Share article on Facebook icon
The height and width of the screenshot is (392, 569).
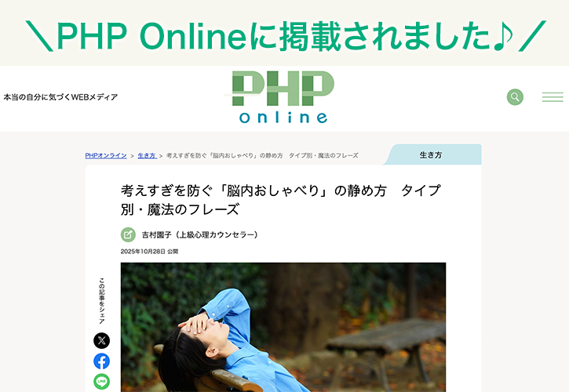[101, 361]
